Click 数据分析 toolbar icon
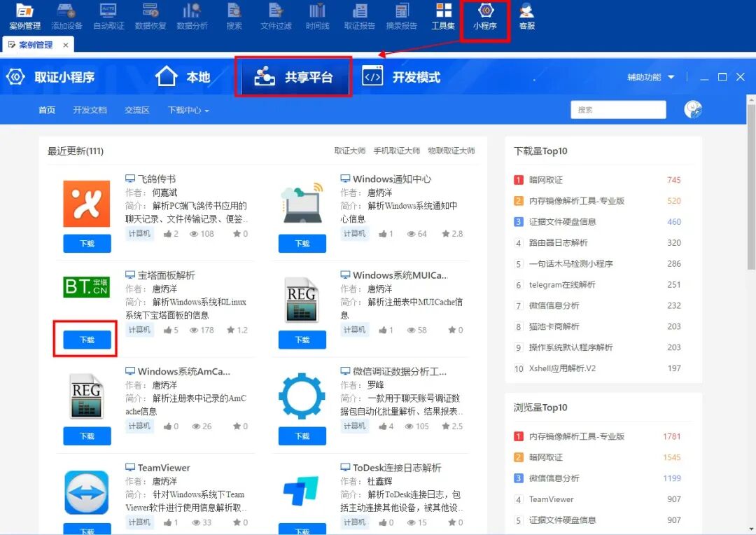The height and width of the screenshot is (535, 756). tap(192, 16)
